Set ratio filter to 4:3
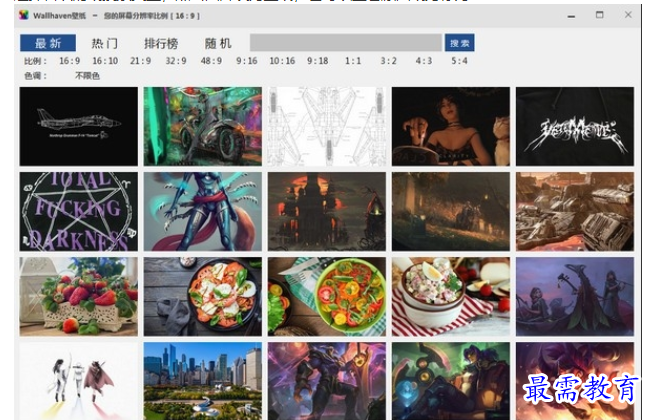This screenshot has height=420, width=647. tap(424, 61)
